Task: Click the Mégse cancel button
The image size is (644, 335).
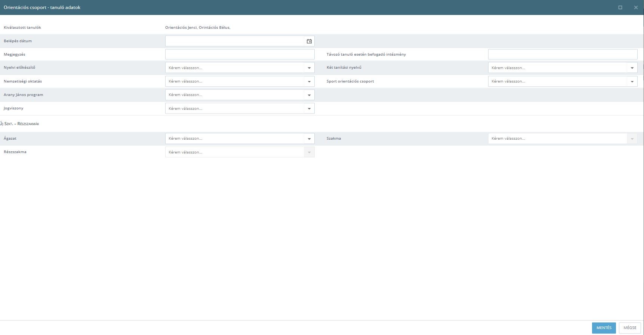Action: (x=630, y=328)
